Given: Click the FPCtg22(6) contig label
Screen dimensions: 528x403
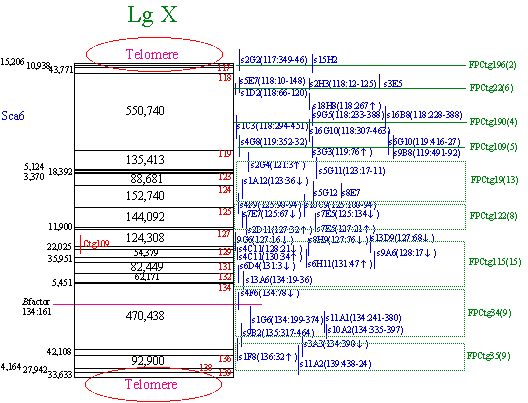Looking at the screenshot, I should [492, 88].
